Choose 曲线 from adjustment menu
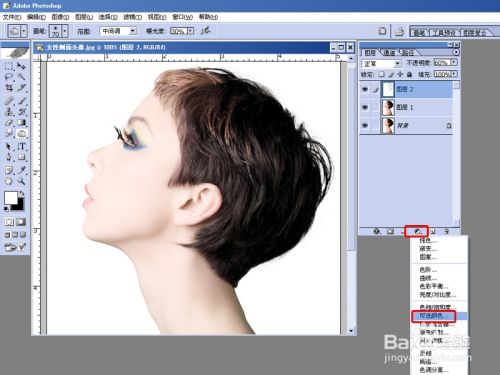This screenshot has height=375, width=500. click(428, 278)
